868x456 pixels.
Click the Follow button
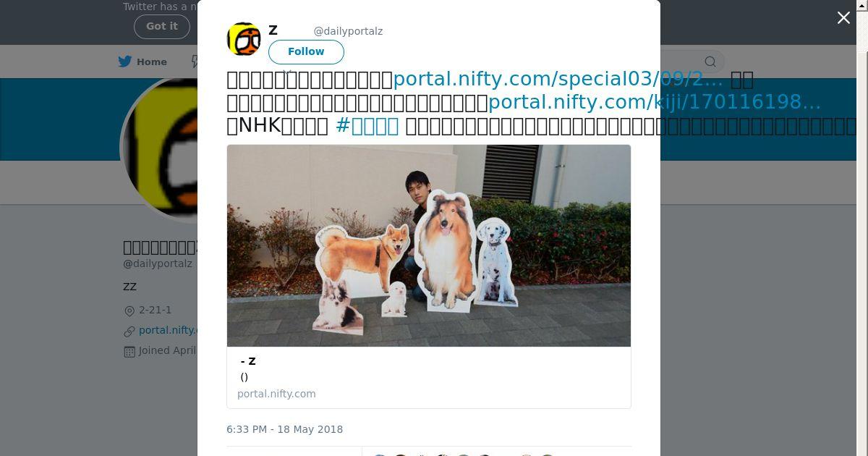(x=306, y=52)
